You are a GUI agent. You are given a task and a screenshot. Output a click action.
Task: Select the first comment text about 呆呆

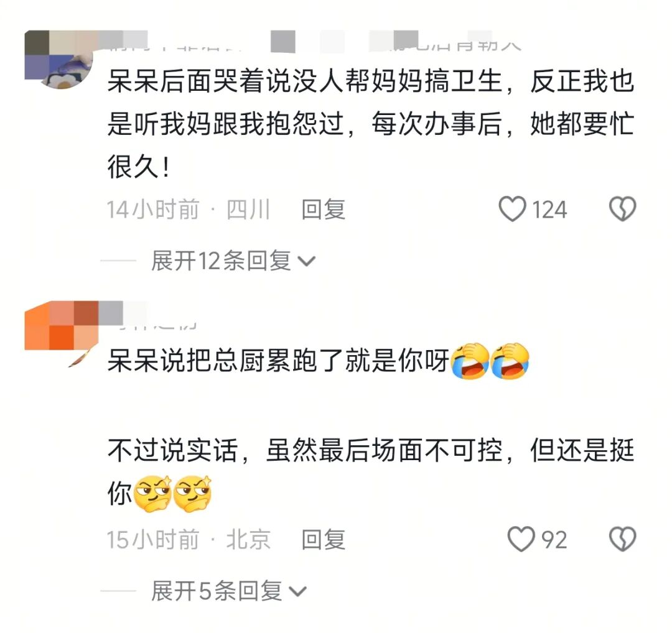click(x=371, y=123)
